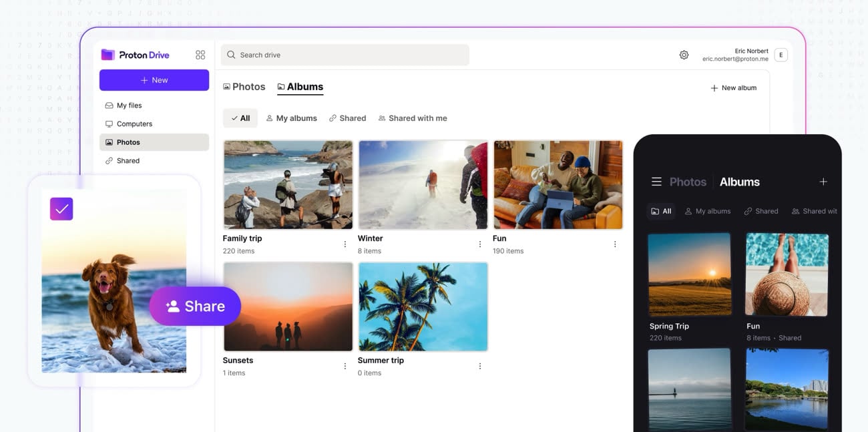Select the Shared filter in web view

click(x=347, y=118)
